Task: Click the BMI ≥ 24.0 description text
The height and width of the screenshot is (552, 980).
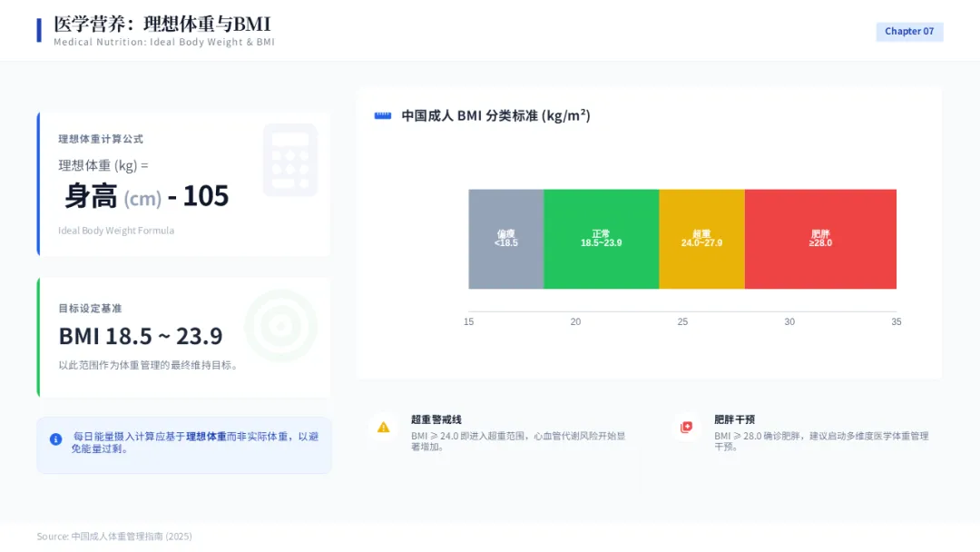Action: 518,441
